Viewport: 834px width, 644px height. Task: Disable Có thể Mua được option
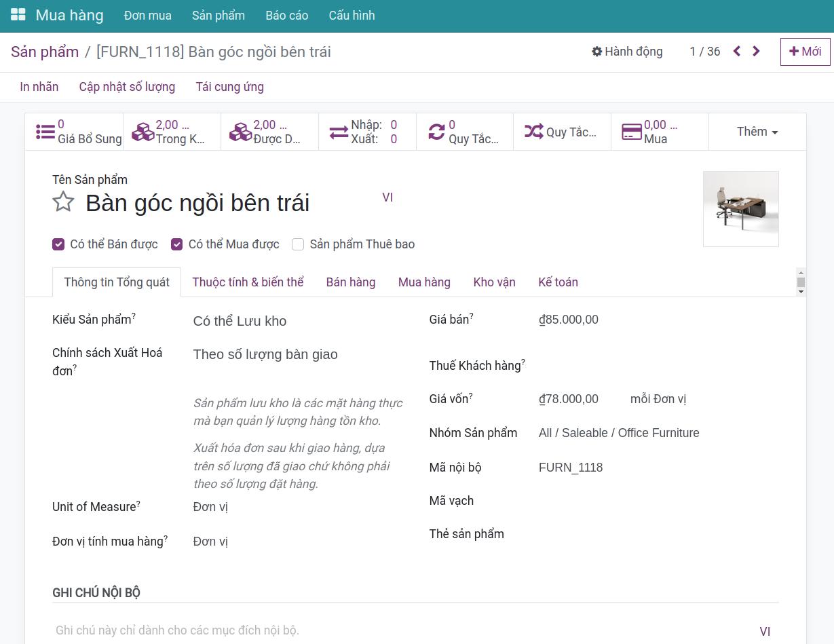pos(176,244)
